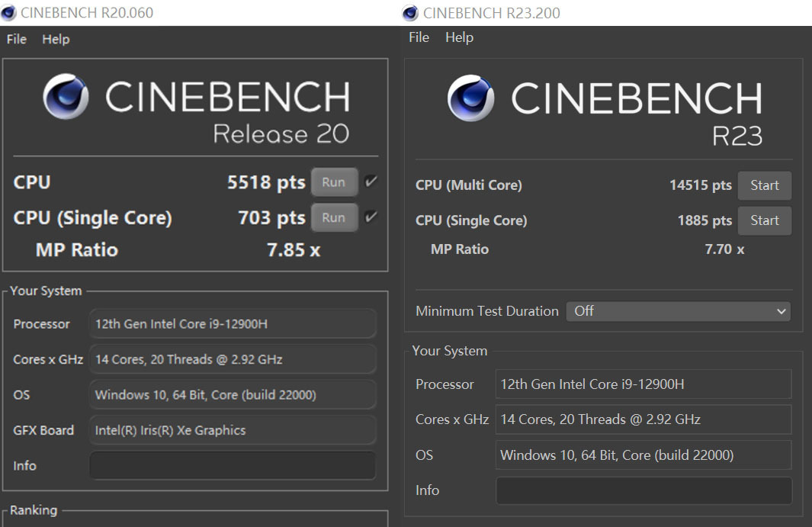Click the R20 GFX Board field

pyautogui.click(x=233, y=430)
